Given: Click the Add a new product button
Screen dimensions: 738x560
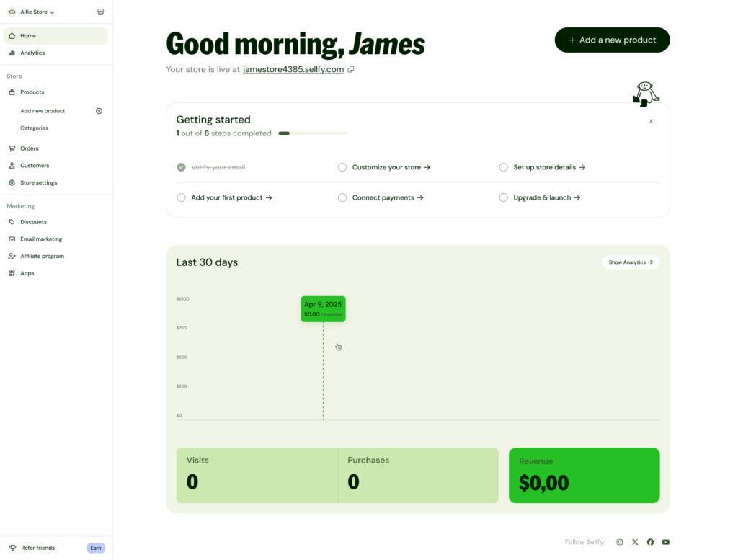Looking at the screenshot, I should pyautogui.click(x=611, y=40).
